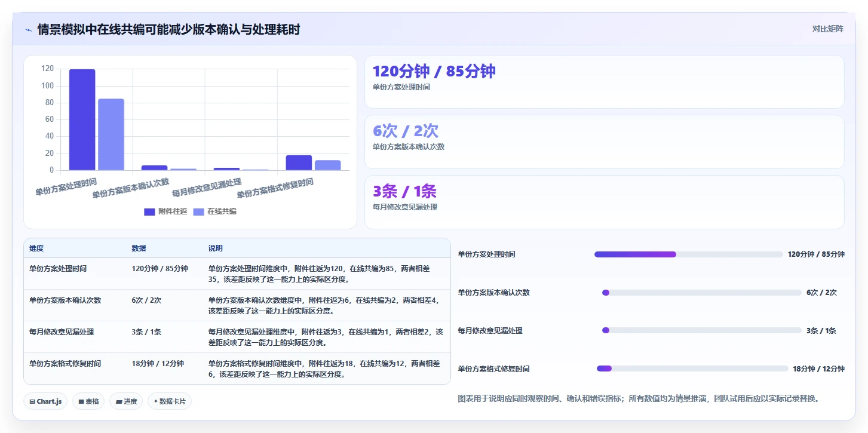Click the card caption 单份方案版本确认次数

(409, 147)
